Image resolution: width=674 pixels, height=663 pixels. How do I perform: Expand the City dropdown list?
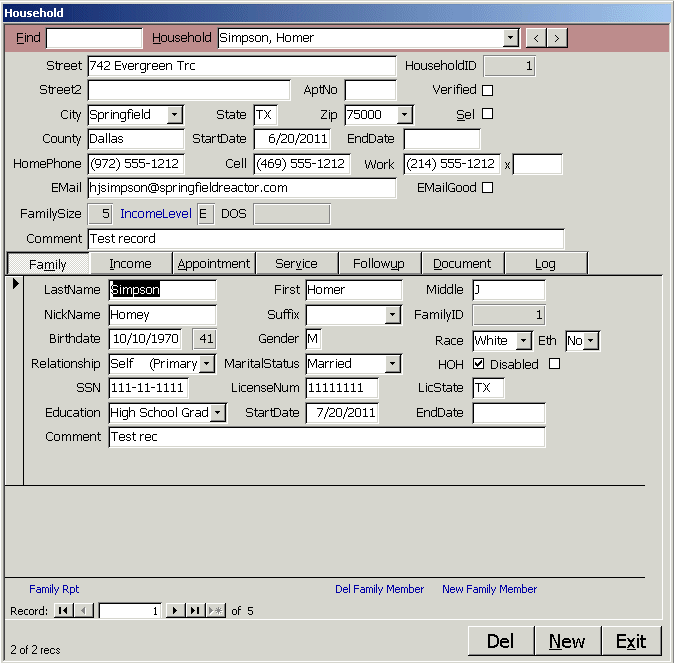pyautogui.click(x=175, y=115)
